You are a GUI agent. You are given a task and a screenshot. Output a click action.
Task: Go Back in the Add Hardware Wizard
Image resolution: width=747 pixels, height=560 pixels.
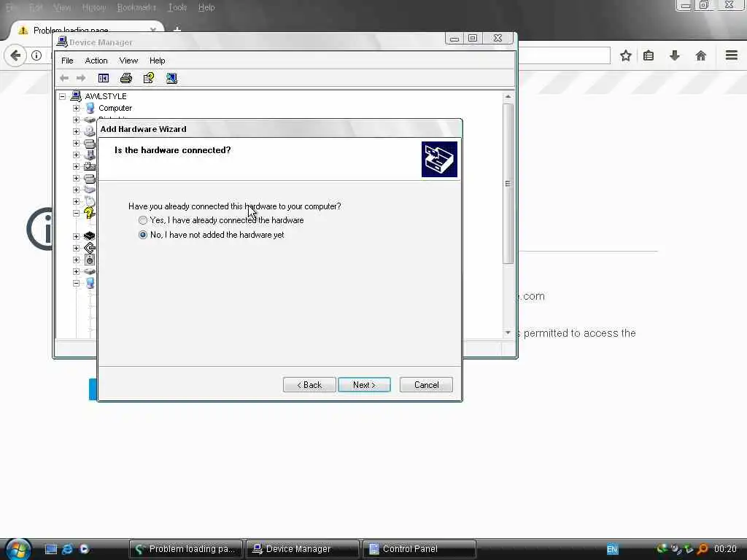point(309,385)
